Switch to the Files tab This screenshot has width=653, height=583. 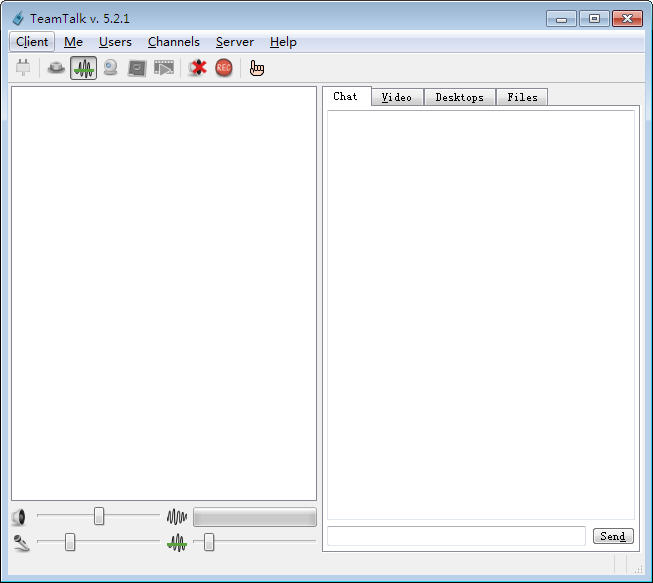point(522,97)
